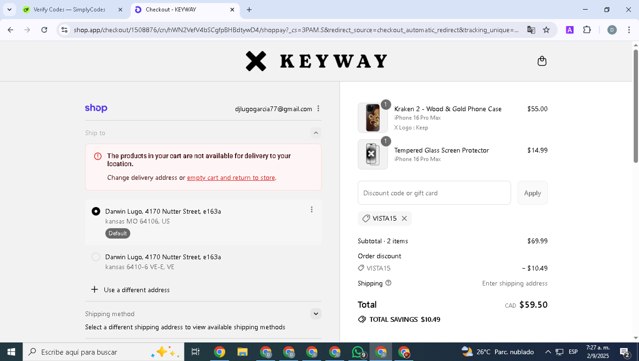Expand the Shipping method section
This screenshot has height=361, width=639.
coord(316,314)
